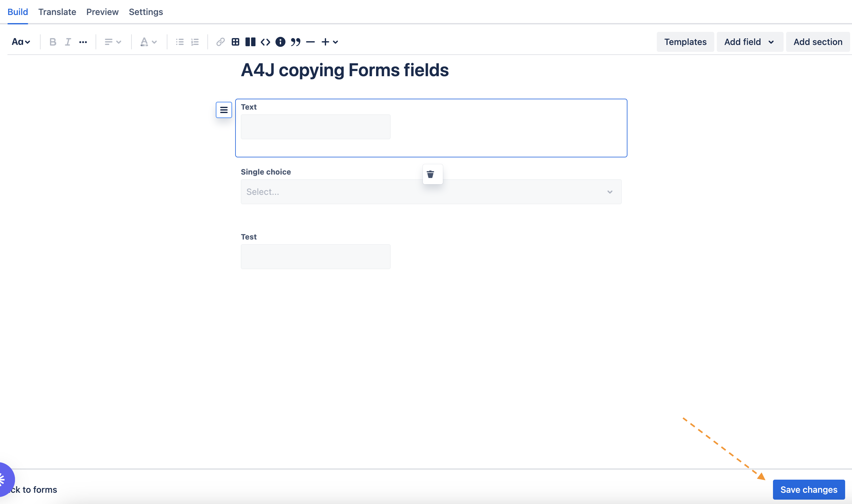Open the Aa text style dropdown

[x=20, y=42]
